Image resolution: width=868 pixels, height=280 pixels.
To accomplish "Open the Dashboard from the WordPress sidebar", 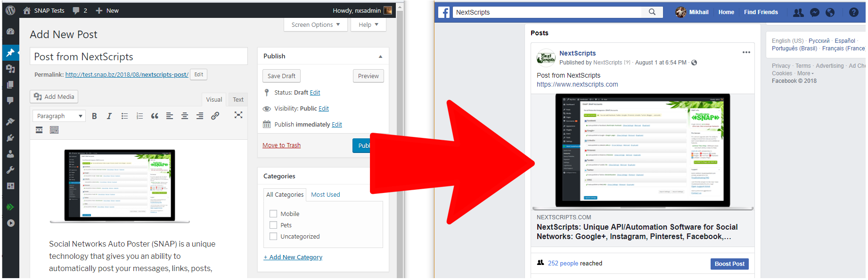I will (10, 32).
